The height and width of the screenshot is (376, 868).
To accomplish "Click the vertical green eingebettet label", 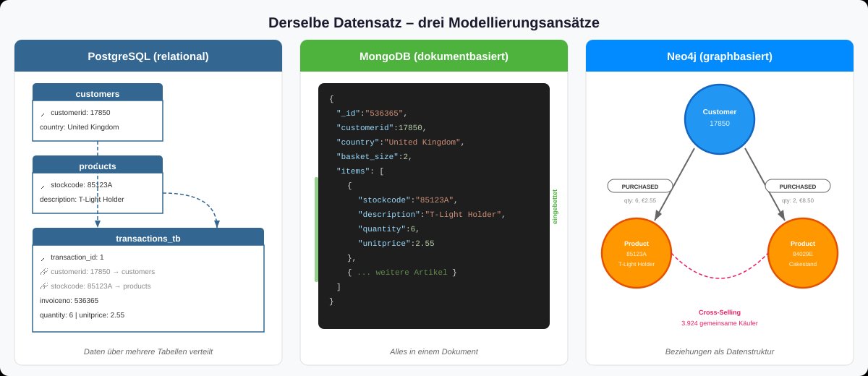I will point(556,207).
